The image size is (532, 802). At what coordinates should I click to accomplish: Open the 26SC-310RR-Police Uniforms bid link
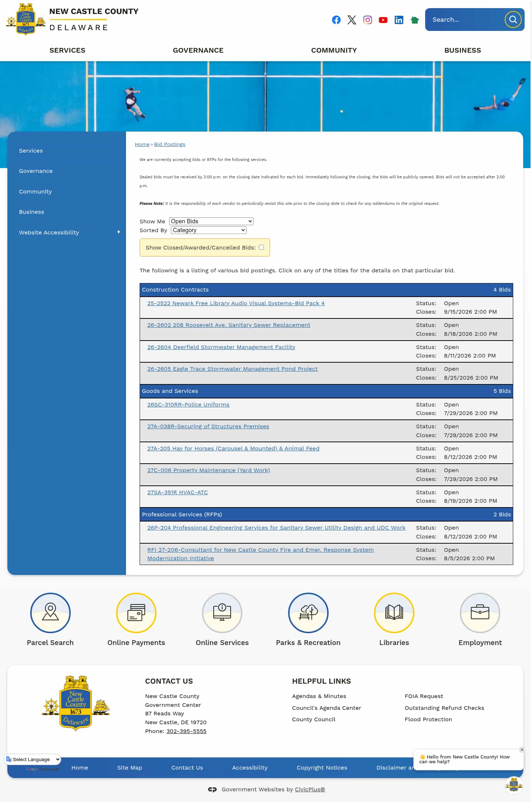point(188,405)
